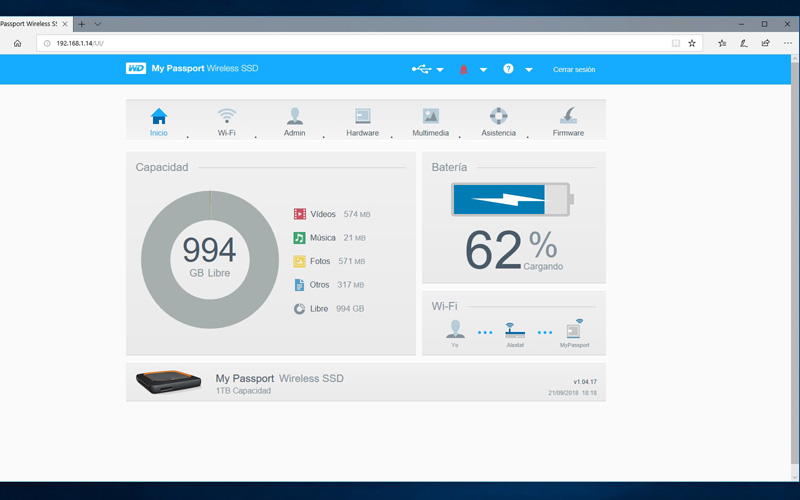The width and height of the screenshot is (800, 500).
Task: Click the share page icon
Action: [765, 43]
